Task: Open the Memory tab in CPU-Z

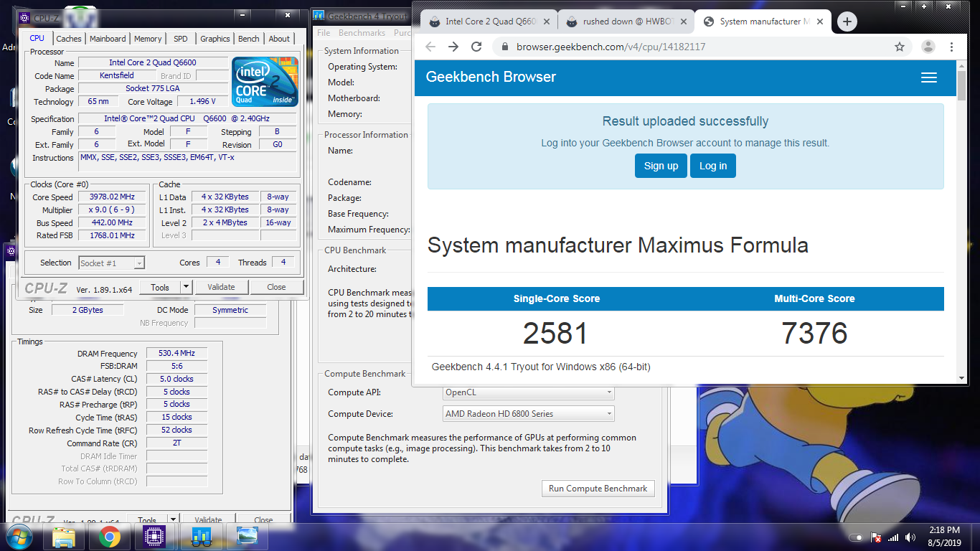Action: pos(148,39)
